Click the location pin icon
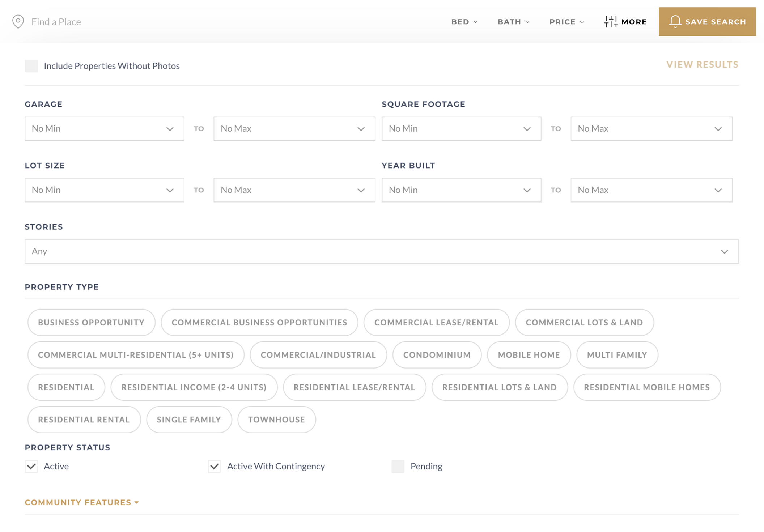 click(18, 22)
